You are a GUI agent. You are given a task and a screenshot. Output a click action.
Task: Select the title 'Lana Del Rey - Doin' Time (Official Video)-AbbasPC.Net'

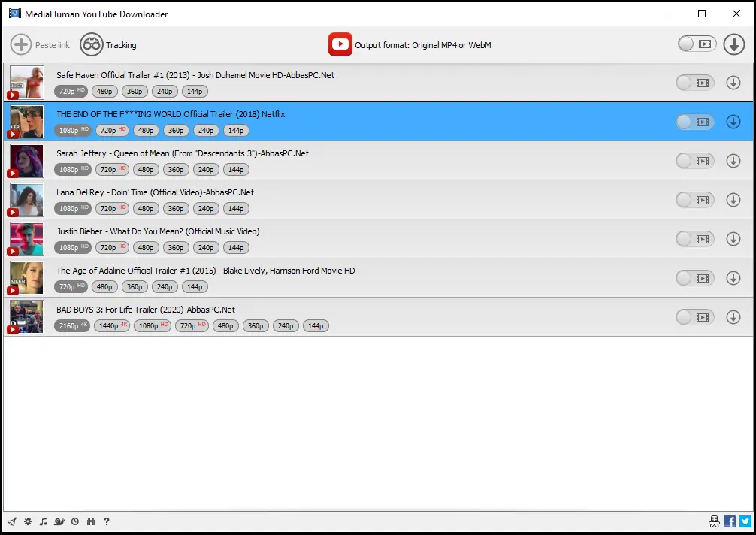[156, 192]
